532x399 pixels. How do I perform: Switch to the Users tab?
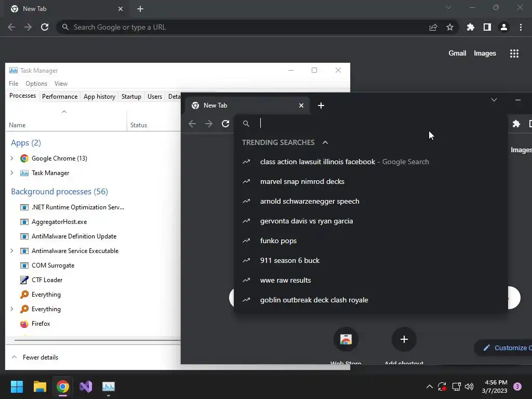(x=155, y=97)
